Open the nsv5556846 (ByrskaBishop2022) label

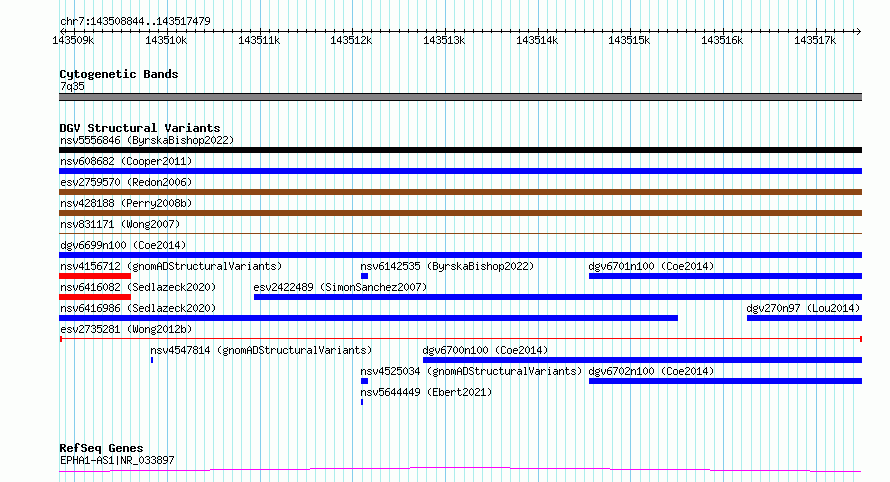pos(147,140)
